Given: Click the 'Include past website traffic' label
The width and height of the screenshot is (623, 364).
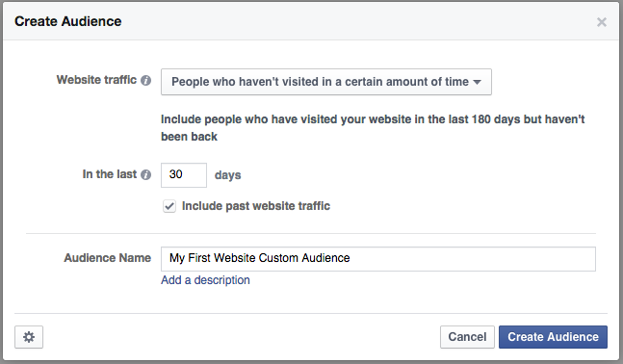Looking at the screenshot, I should pyautogui.click(x=256, y=206).
